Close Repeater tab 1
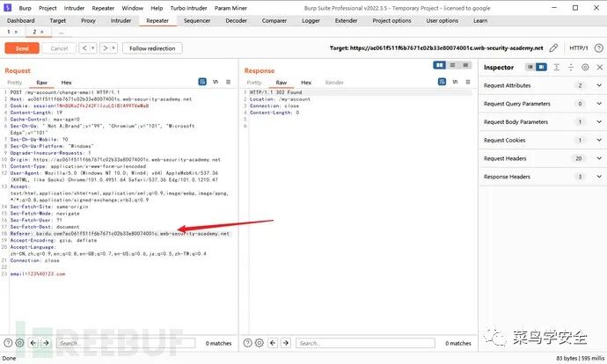 click(16, 32)
